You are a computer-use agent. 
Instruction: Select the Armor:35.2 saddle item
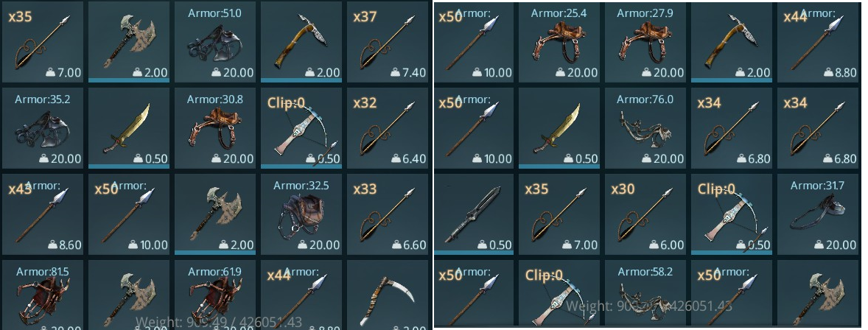pyautogui.click(x=43, y=128)
